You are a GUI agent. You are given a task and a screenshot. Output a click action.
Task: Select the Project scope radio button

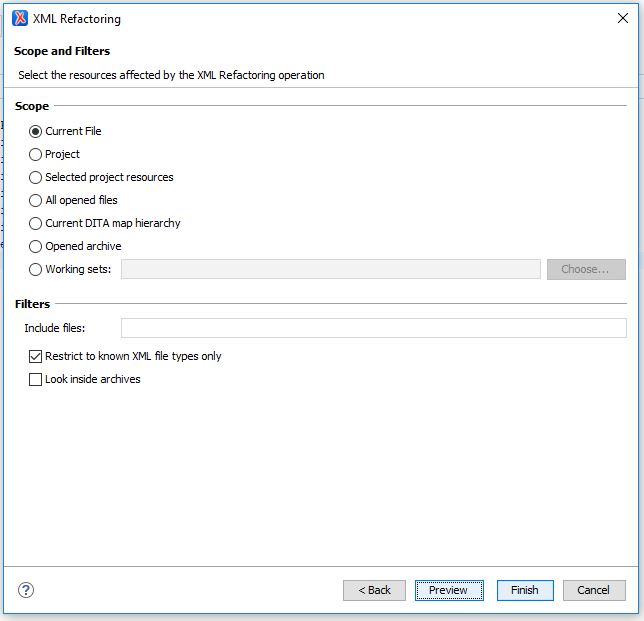[x=35, y=154]
